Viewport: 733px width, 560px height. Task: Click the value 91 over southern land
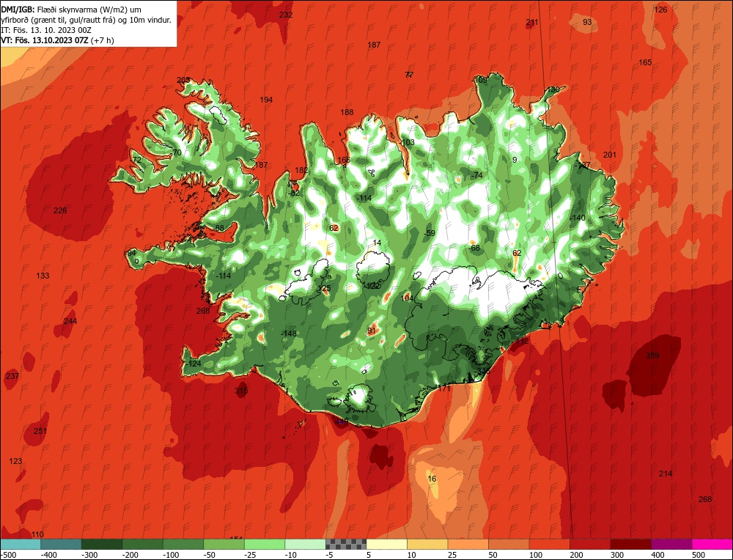[x=372, y=331]
